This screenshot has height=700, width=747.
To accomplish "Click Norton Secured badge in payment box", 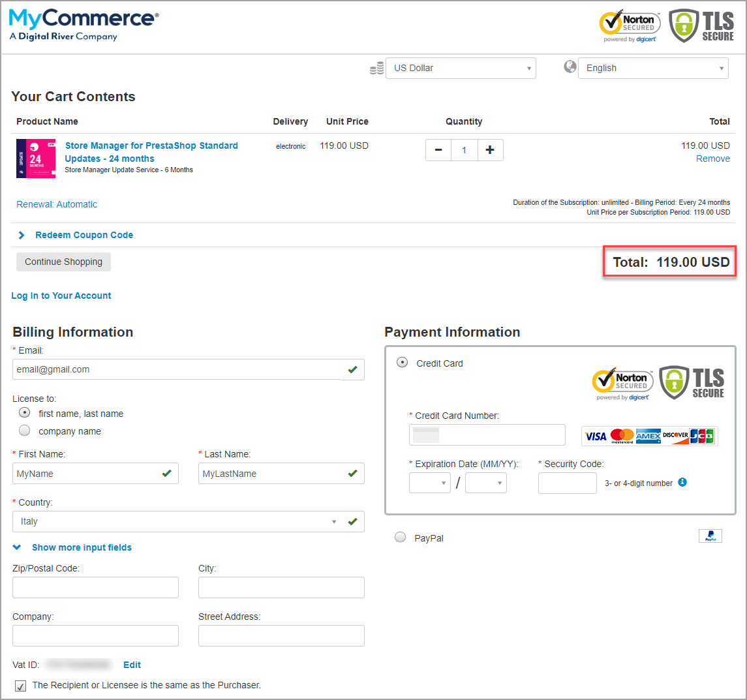I will point(622,384).
